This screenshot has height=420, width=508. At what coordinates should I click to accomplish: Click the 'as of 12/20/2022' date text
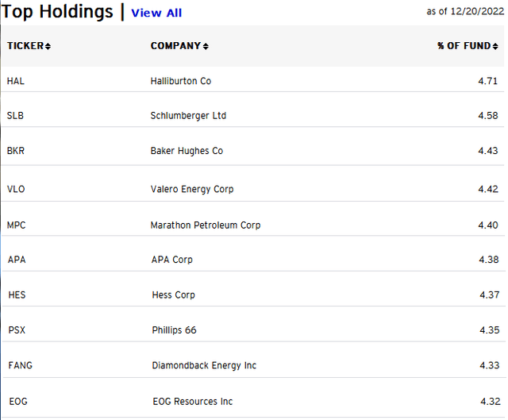pos(465,11)
